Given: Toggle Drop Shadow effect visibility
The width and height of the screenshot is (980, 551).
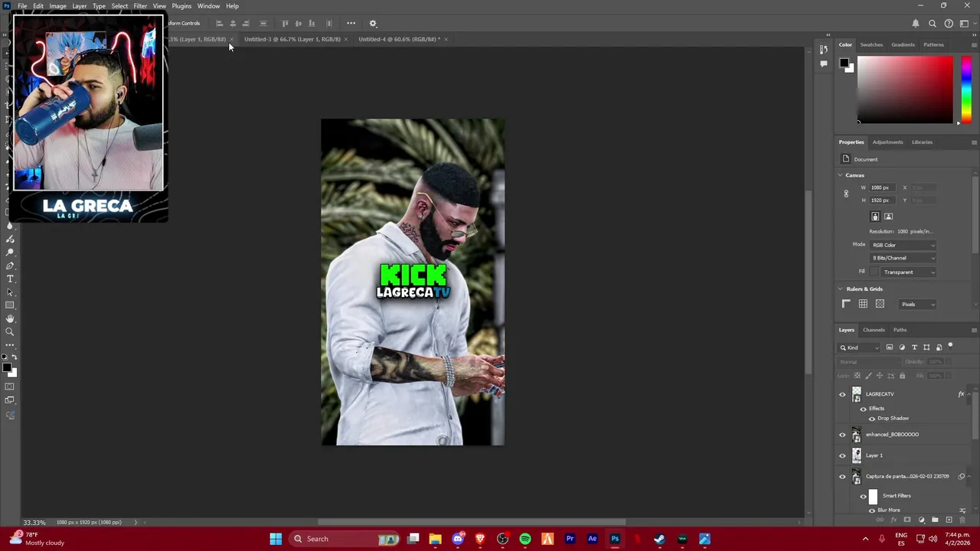Looking at the screenshot, I should click(x=871, y=419).
